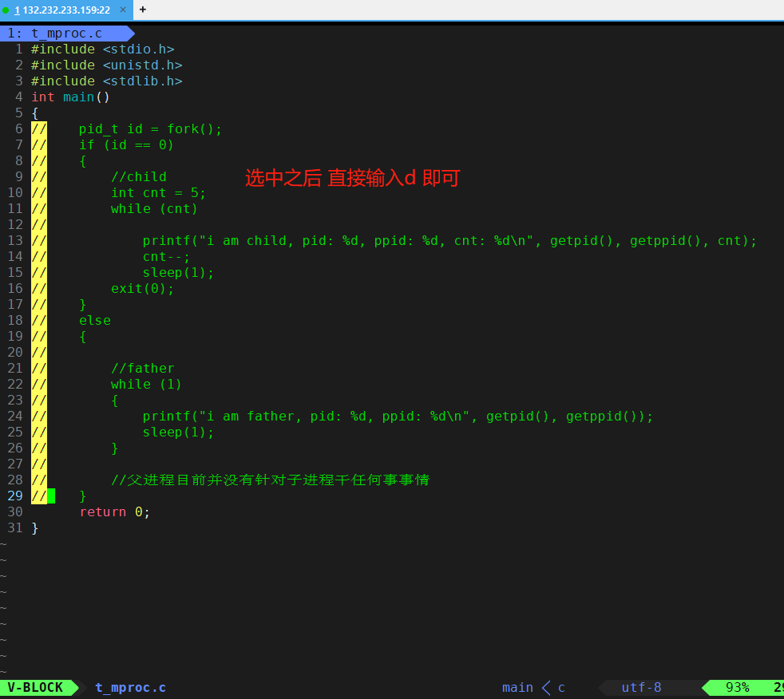Screen dimensions: 784x699
Task: Click the 'i am father' printf line
Action: click(x=398, y=417)
